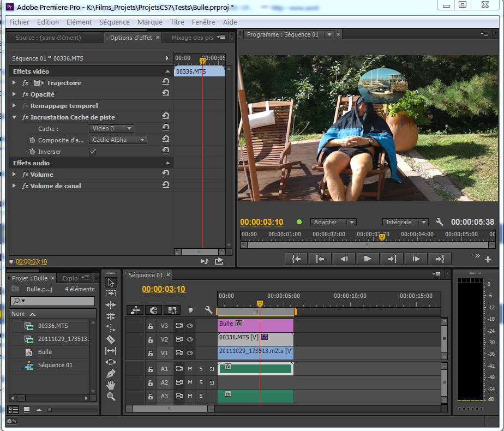Reset the Volume audio effect
Viewport: 504px width, 431px height.
coord(165,173)
